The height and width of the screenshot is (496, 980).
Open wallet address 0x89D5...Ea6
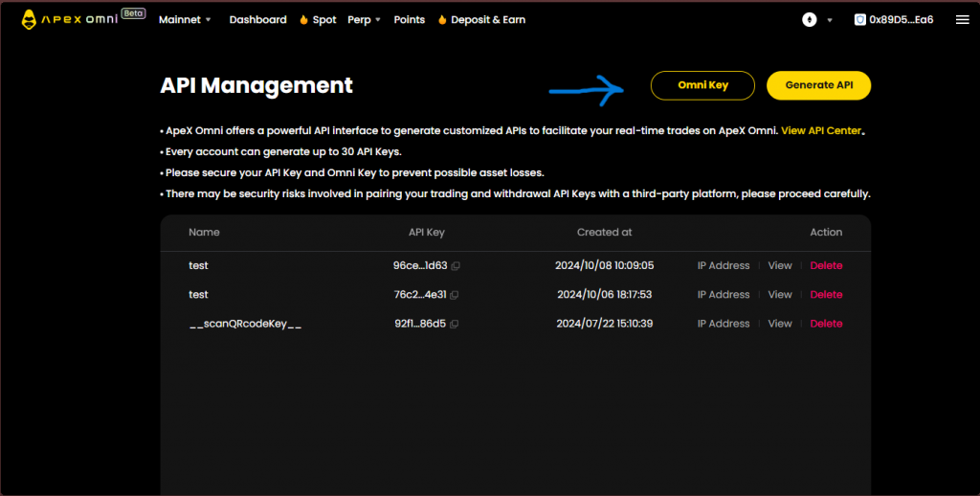[x=893, y=19]
